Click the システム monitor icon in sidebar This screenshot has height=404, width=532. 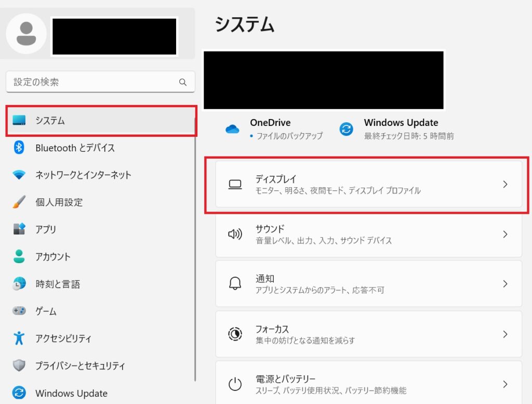19,120
